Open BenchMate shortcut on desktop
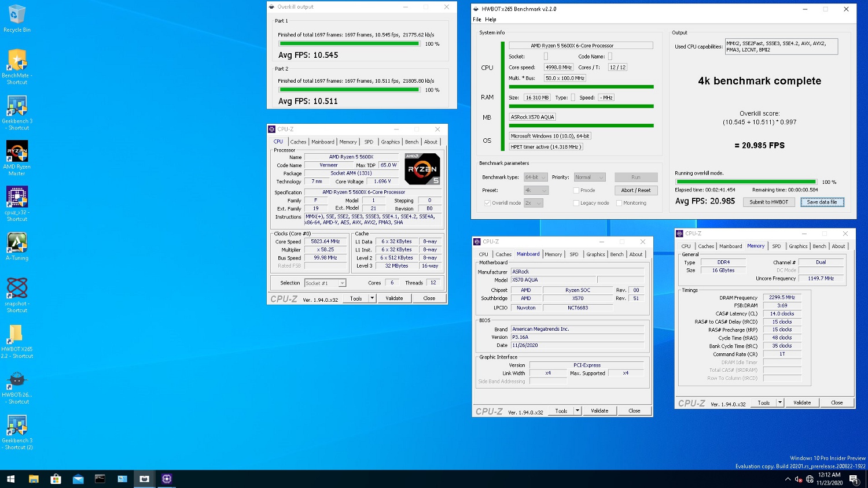Viewport: 868px width, 488px height. pos(17,66)
